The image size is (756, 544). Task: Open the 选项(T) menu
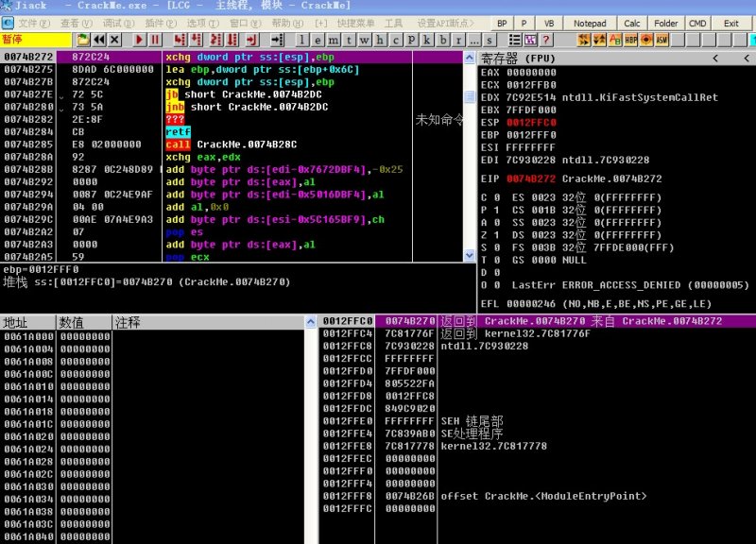click(202, 23)
